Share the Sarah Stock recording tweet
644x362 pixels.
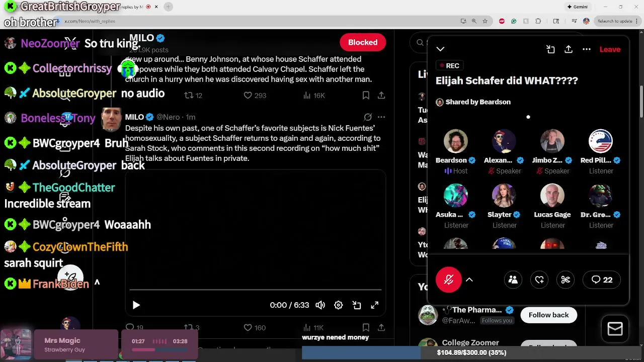(x=381, y=328)
